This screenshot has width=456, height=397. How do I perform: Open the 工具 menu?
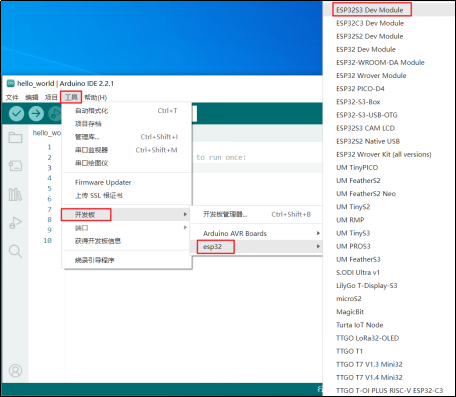[x=71, y=97]
